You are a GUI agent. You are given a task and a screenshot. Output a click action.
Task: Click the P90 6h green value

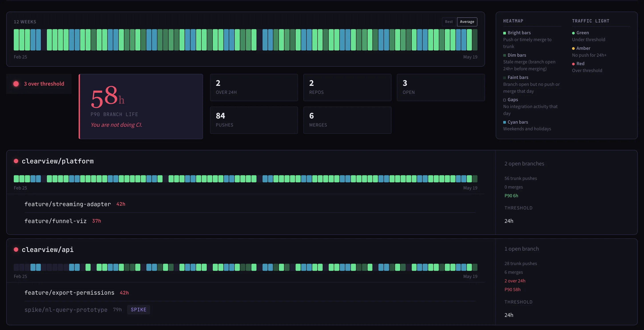click(x=511, y=195)
